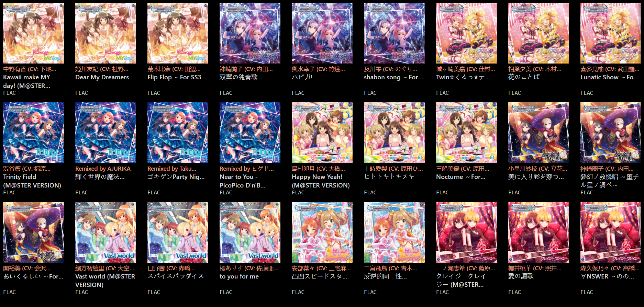Click the スパイスパラダイス title link

(176, 276)
